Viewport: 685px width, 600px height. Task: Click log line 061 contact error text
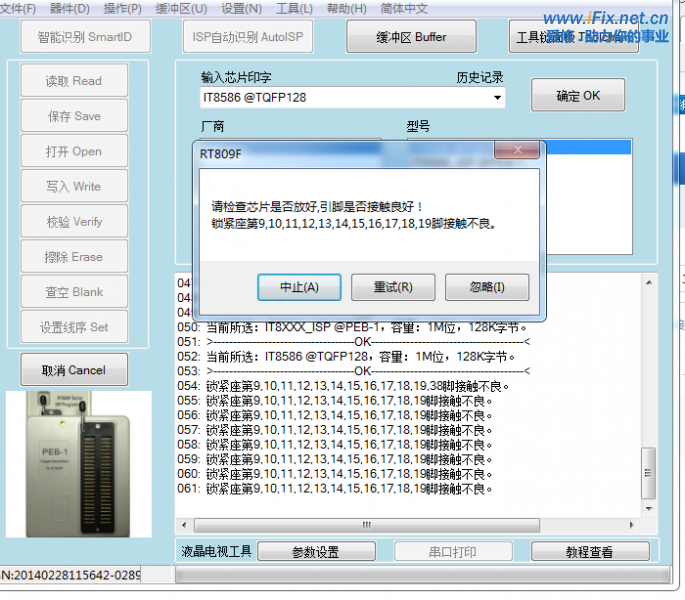[x=335, y=488]
